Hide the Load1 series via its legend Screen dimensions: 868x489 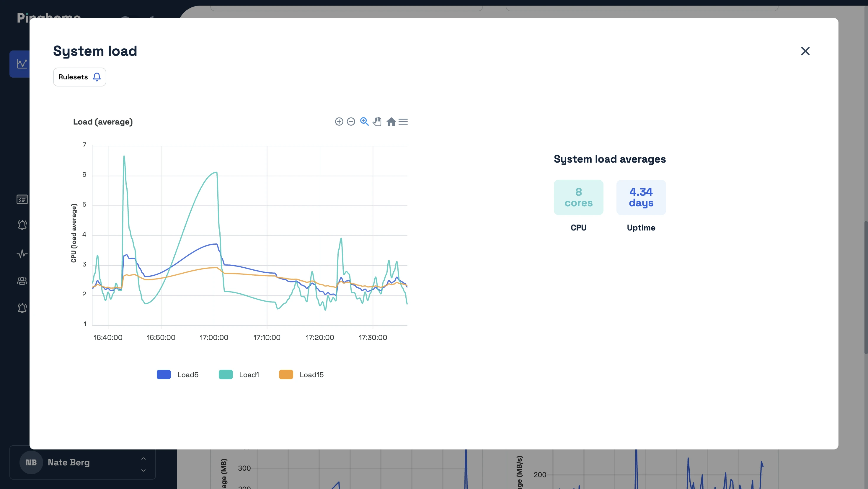coord(239,374)
